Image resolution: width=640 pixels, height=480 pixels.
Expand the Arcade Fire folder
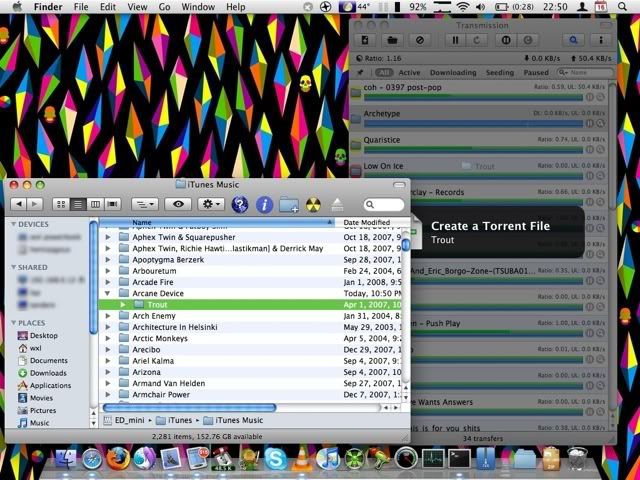tap(108, 282)
